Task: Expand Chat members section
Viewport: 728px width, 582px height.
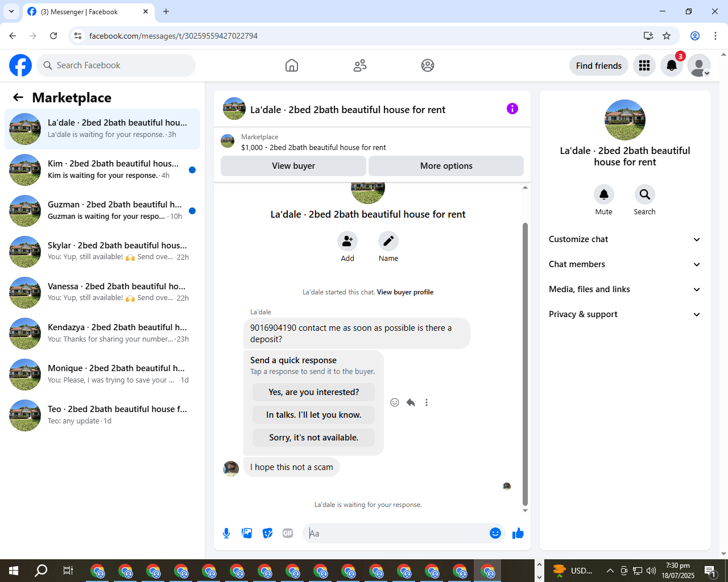Action: pos(625,264)
